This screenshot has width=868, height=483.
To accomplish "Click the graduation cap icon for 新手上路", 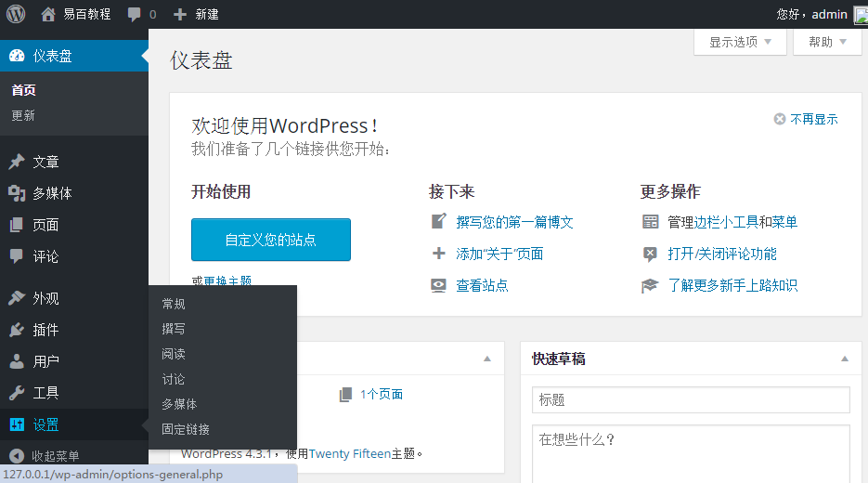I will point(650,285).
